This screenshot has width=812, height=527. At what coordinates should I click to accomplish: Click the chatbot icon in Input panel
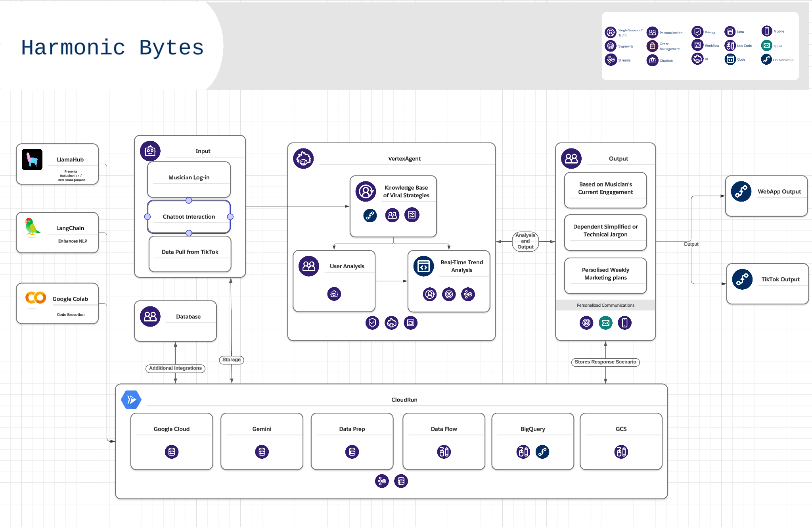pos(150,151)
